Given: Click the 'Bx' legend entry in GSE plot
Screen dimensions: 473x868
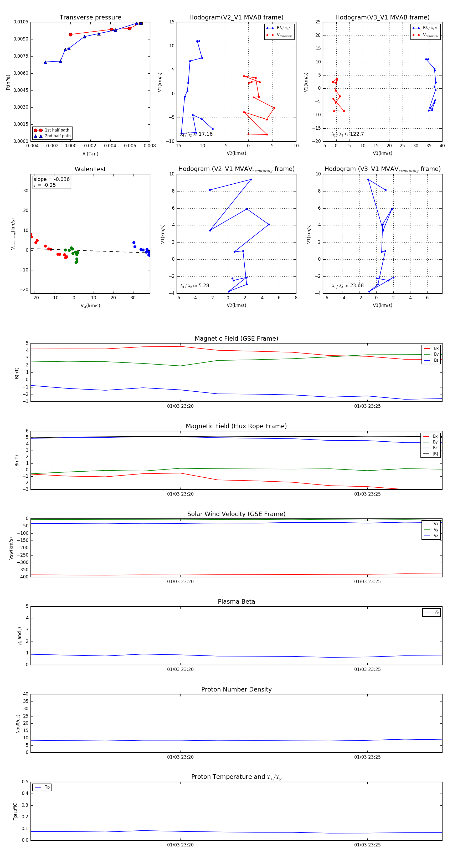Looking at the screenshot, I should point(431,349).
